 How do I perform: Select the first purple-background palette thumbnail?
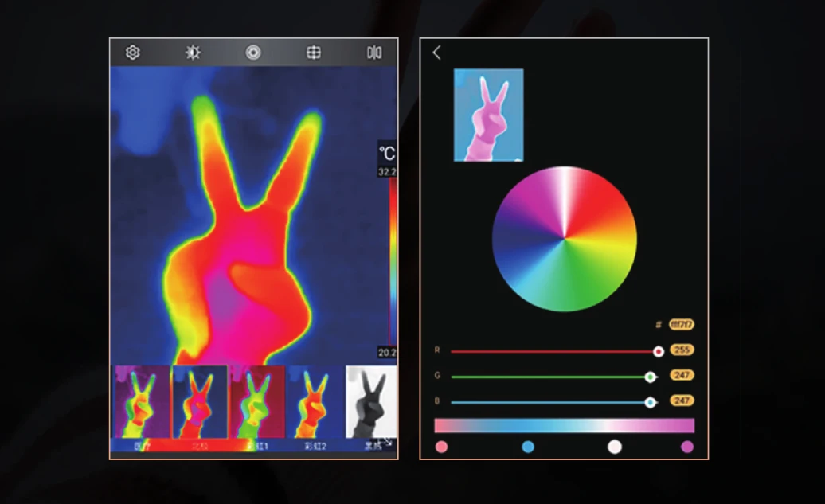[142, 401]
